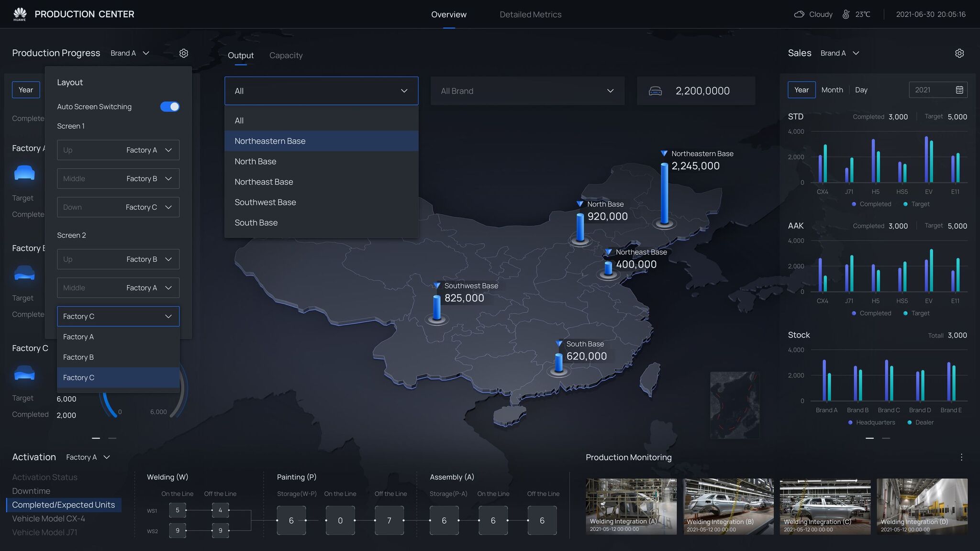The image size is (980, 551).
Task: Click the thermometer temperature icon
Action: pyautogui.click(x=846, y=14)
